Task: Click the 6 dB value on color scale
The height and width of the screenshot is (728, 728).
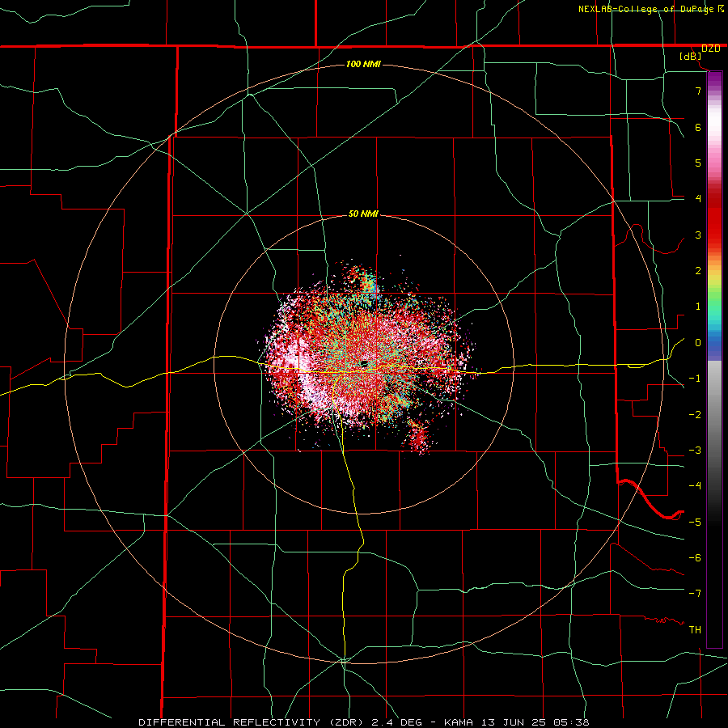Action: point(698,127)
